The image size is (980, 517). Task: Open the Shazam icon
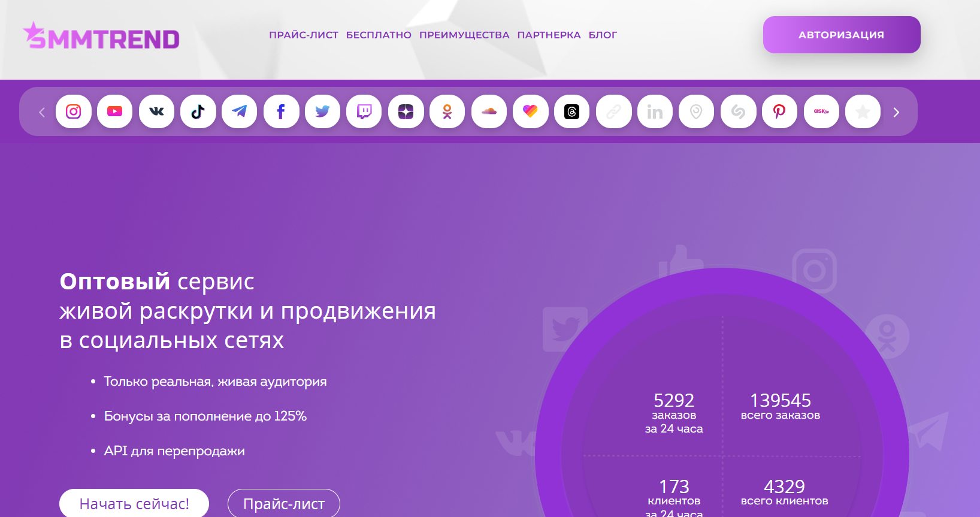pos(738,111)
